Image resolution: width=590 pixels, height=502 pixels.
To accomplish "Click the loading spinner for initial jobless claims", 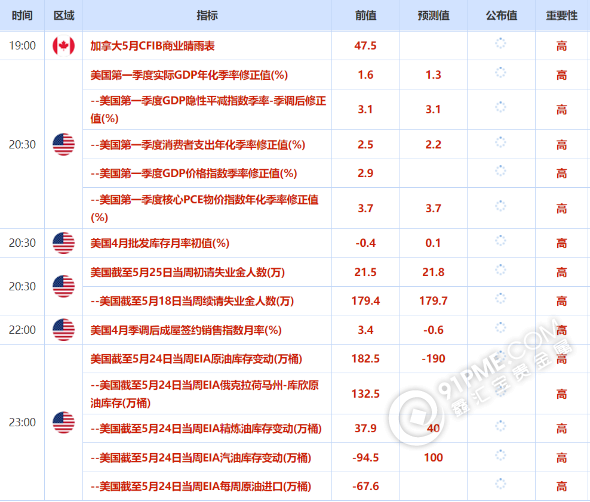I will pyautogui.click(x=500, y=270).
